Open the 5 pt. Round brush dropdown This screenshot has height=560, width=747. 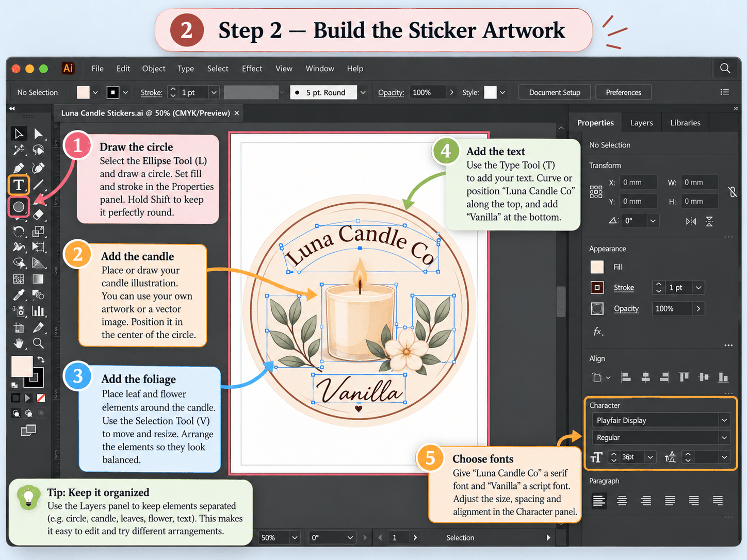coord(363,92)
